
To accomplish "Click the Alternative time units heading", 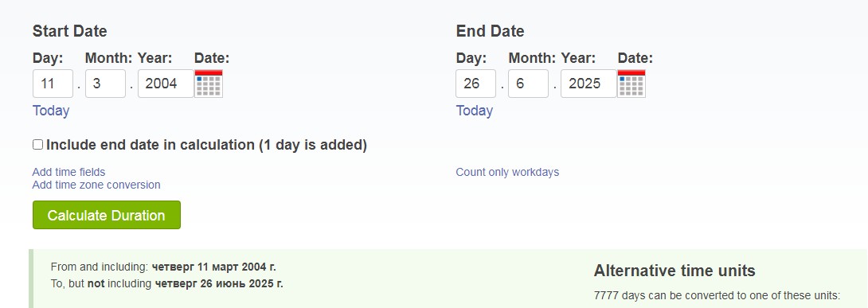I will [x=674, y=271].
